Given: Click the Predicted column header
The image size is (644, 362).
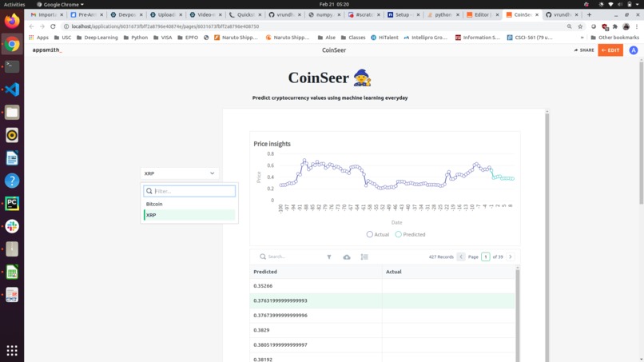Looking at the screenshot, I should pyautogui.click(x=316, y=272).
